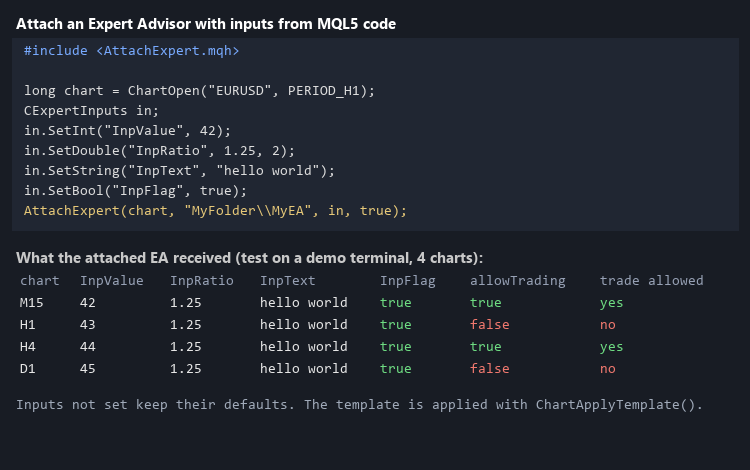This screenshot has height=470, width=750.
Task: Click the trade allowed 'yes' in H4 row
Action: click(611, 347)
